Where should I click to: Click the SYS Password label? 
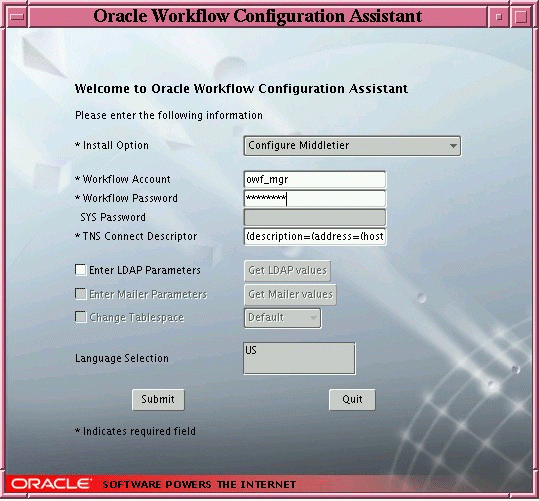[113, 217]
